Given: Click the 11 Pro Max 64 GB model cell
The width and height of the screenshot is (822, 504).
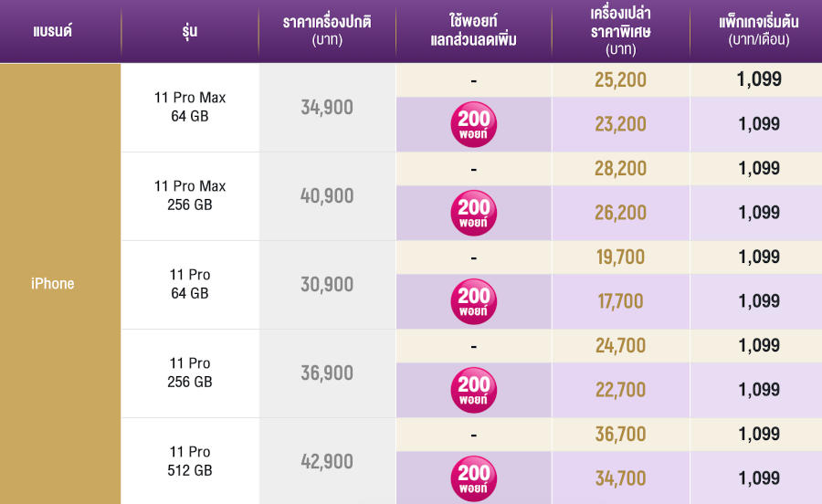Looking at the screenshot, I should point(190,107).
